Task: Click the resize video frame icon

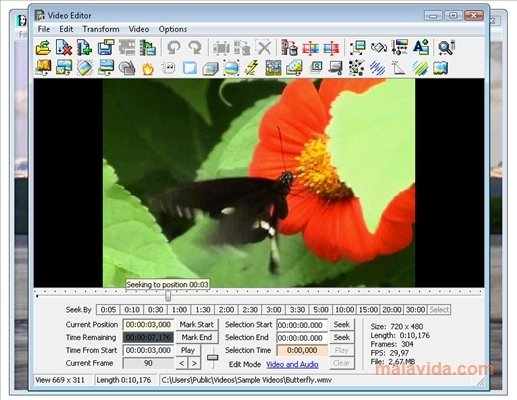Action: 357,48
